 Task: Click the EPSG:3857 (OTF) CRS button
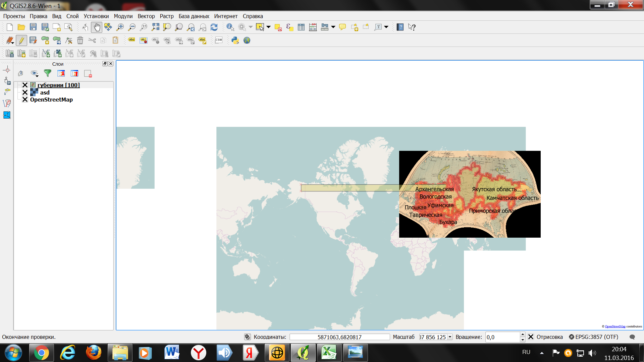[593, 337]
